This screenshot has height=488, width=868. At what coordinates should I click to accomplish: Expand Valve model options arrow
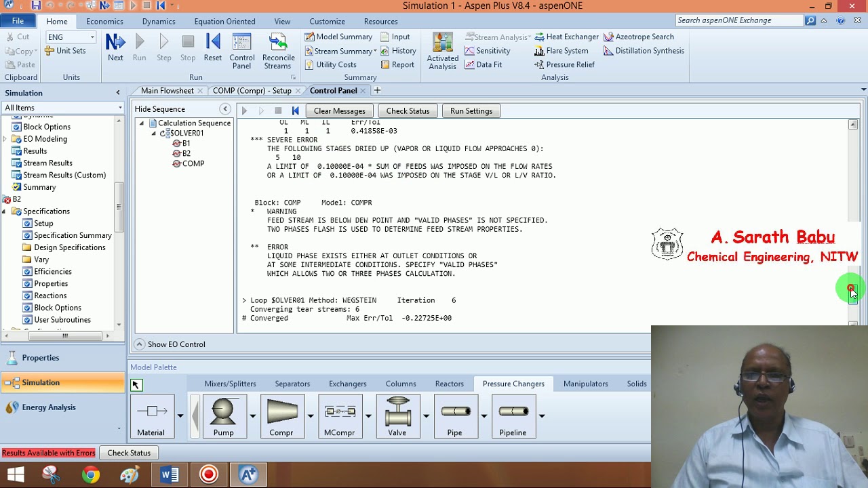[426, 416]
